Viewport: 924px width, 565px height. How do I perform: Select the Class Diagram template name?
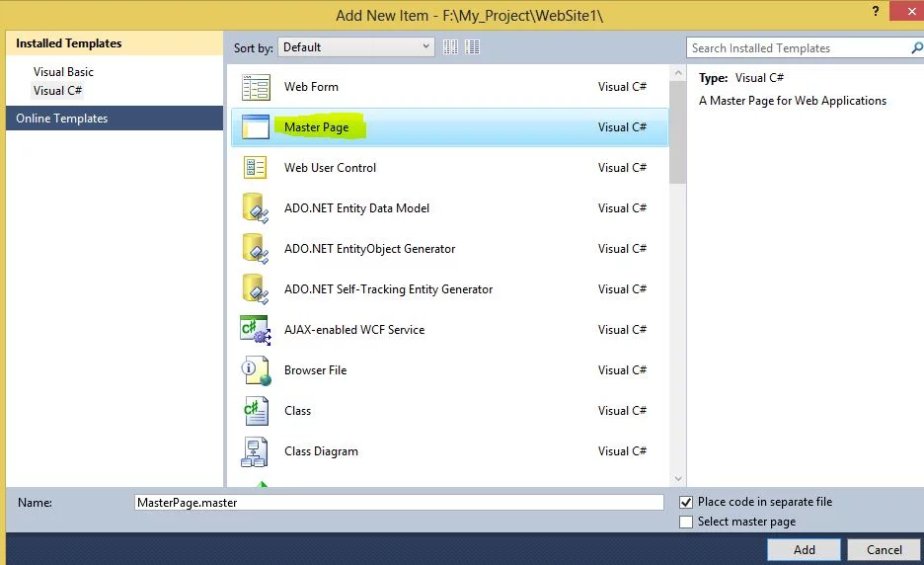321,451
